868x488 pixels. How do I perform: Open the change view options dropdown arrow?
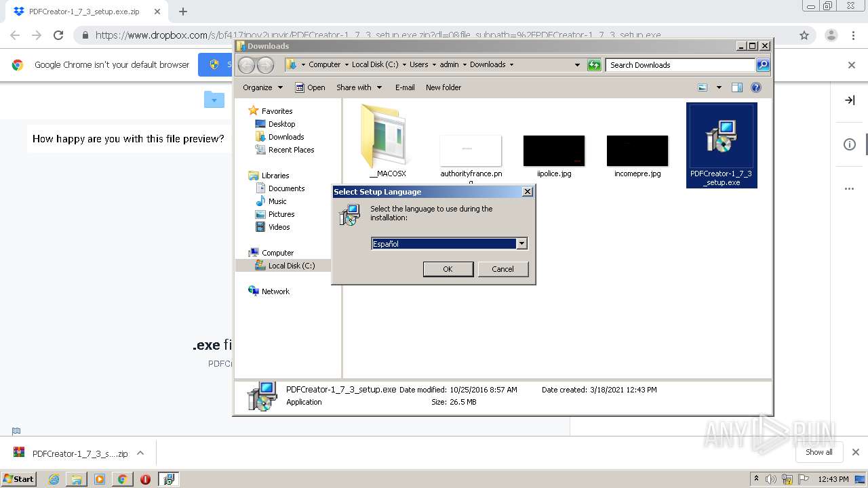click(719, 87)
